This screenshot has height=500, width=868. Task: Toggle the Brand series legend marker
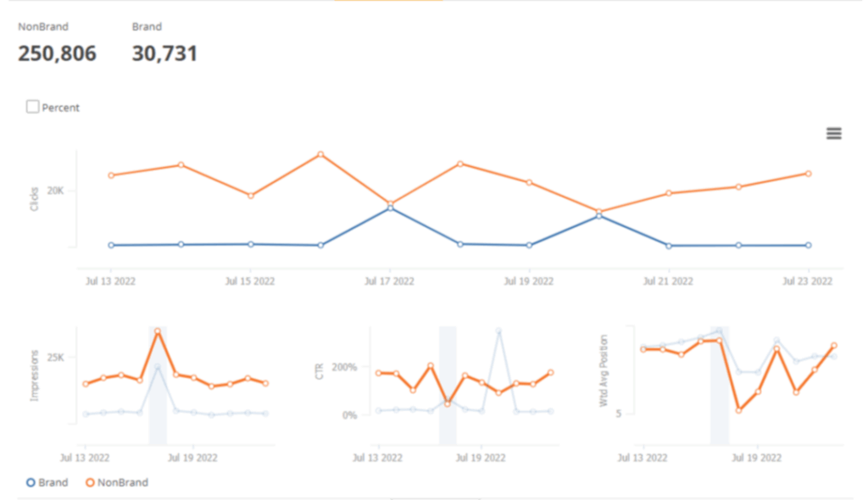[31, 482]
